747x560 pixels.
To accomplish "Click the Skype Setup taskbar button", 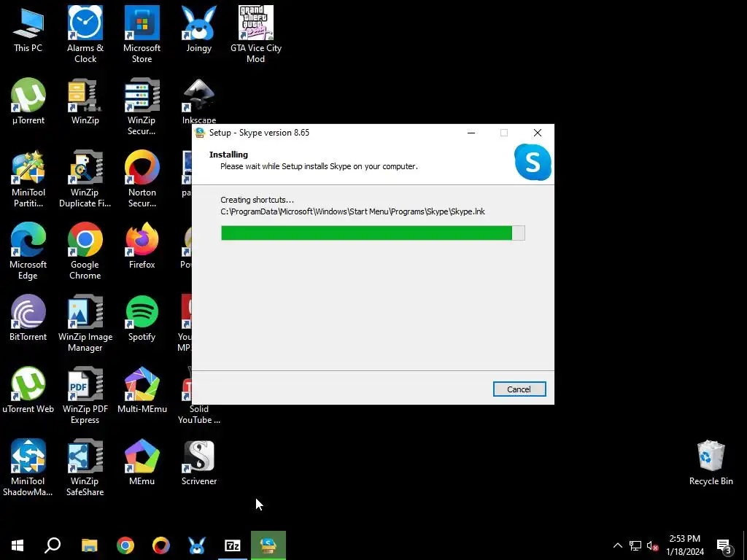I will tap(268, 545).
